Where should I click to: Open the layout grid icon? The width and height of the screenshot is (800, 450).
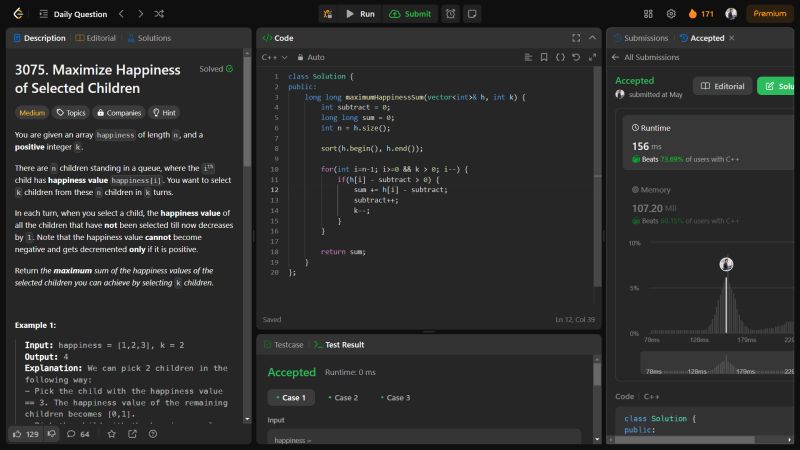click(648, 14)
